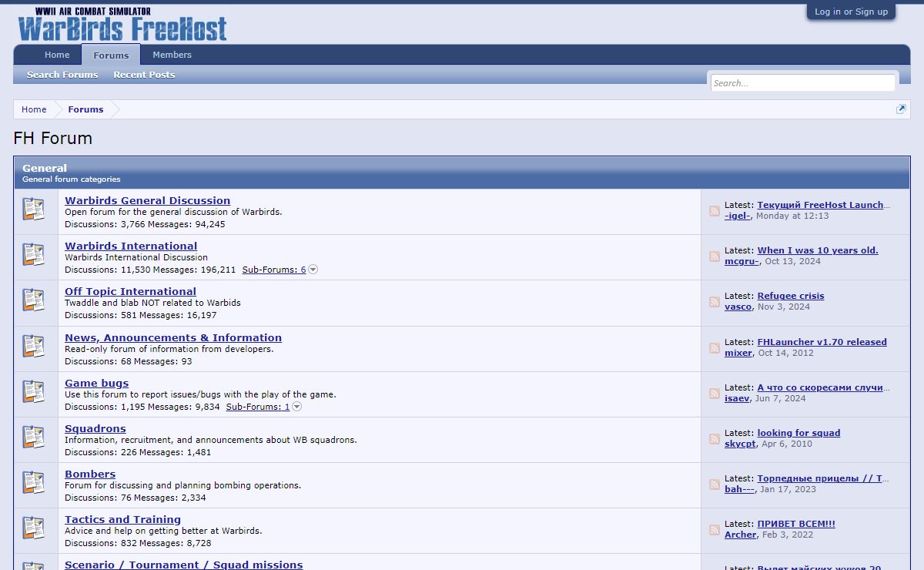
Task: Click the Bombers forum icon
Action: (x=33, y=483)
